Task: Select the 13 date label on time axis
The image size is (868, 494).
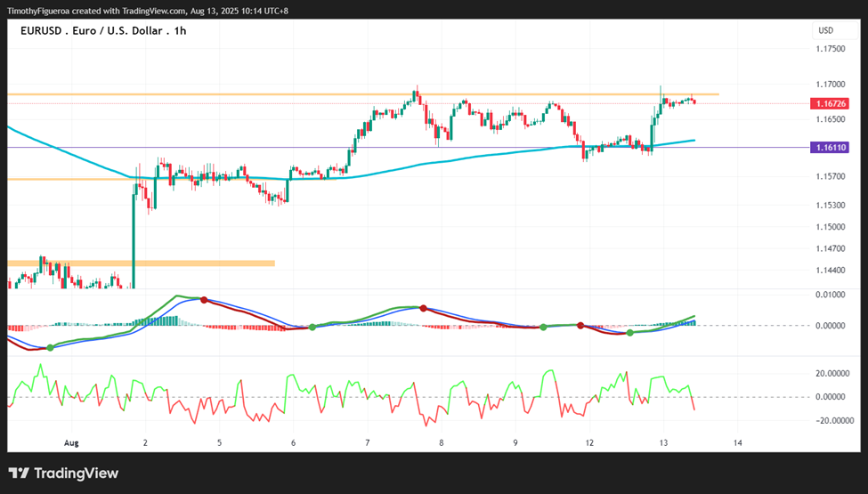Action: click(x=664, y=442)
